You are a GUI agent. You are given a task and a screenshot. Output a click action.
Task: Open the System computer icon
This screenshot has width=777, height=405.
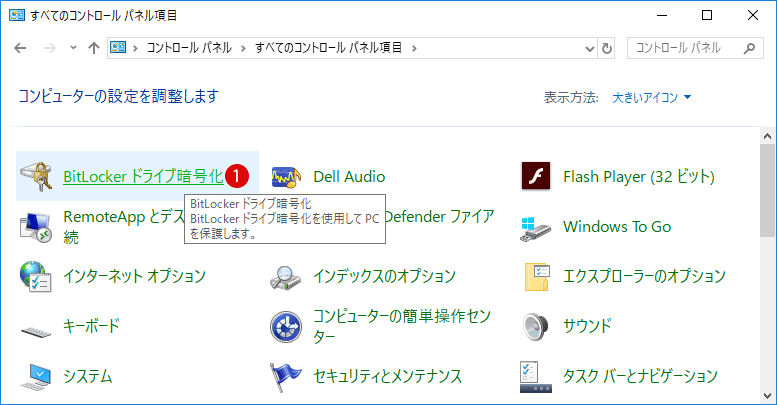[36, 377]
